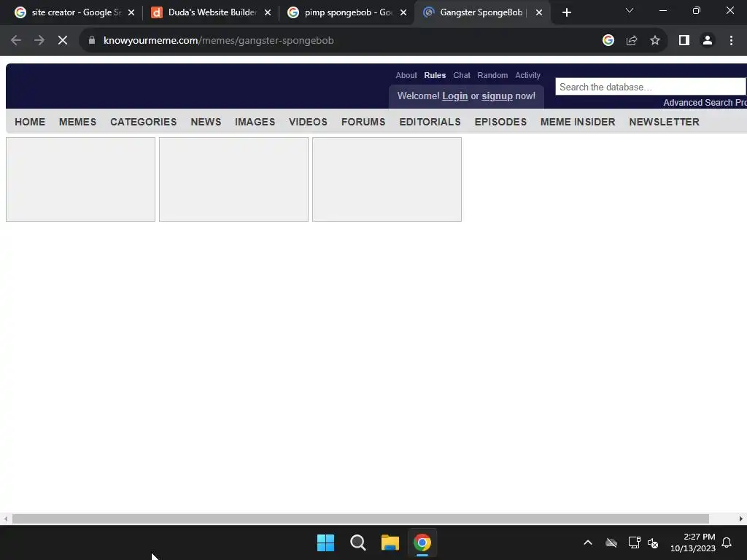Screen dimensions: 747x560
Task: Click the OneDrive cloud tray icon
Action: pyautogui.click(x=611, y=542)
